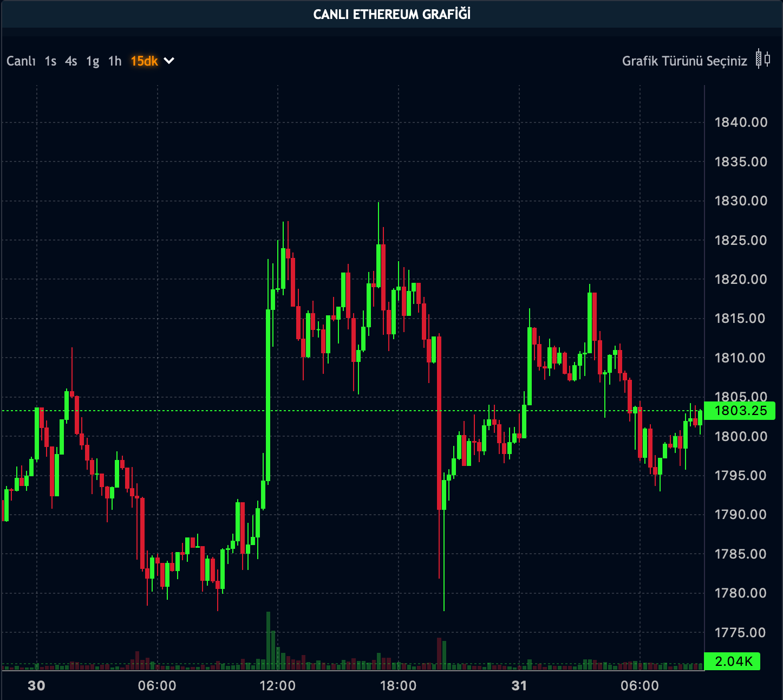Open the candlestick chart type icon
Screen dimensions: 783x700
763,59
